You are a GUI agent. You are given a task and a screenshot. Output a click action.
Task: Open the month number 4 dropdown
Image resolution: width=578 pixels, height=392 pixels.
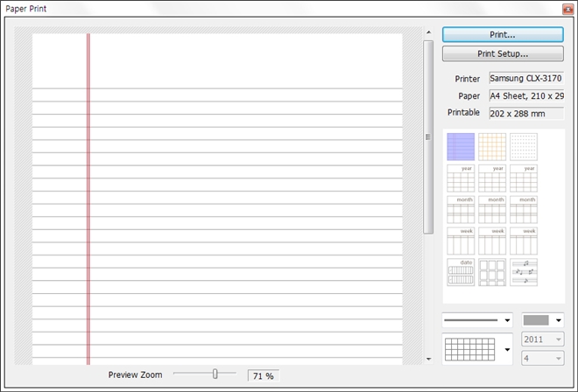(x=543, y=359)
